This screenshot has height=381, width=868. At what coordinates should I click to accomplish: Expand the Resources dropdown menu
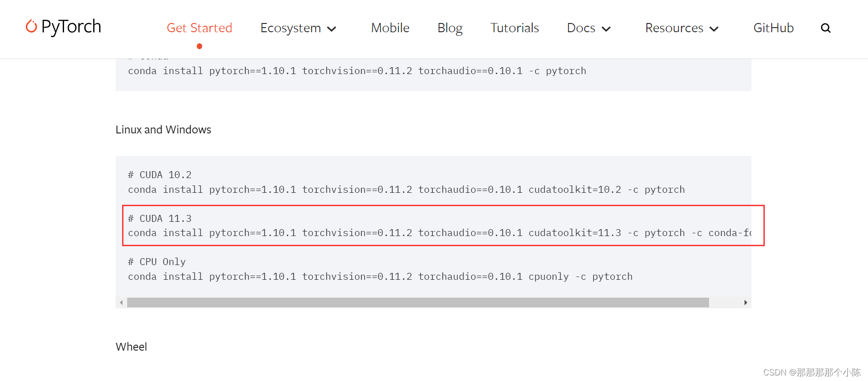[682, 28]
